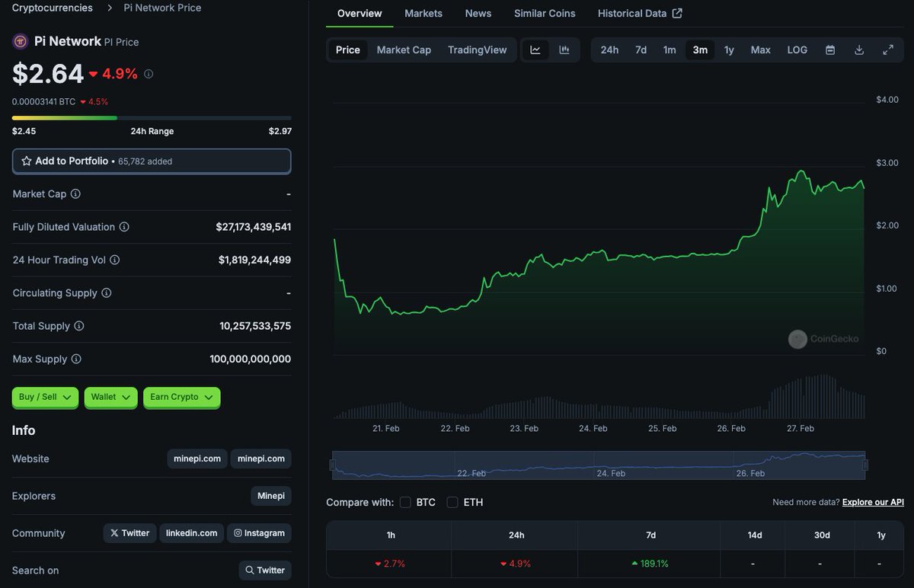Image resolution: width=914 pixels, height=588 pixels.
Task: Click the star icon in Add to Portfolio
Action: 27,161
